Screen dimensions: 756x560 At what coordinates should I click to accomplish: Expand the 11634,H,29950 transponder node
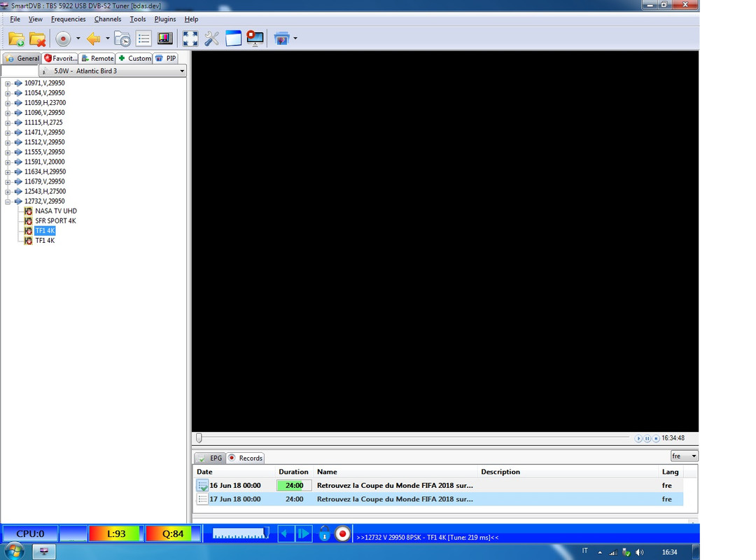pos(8,171)
